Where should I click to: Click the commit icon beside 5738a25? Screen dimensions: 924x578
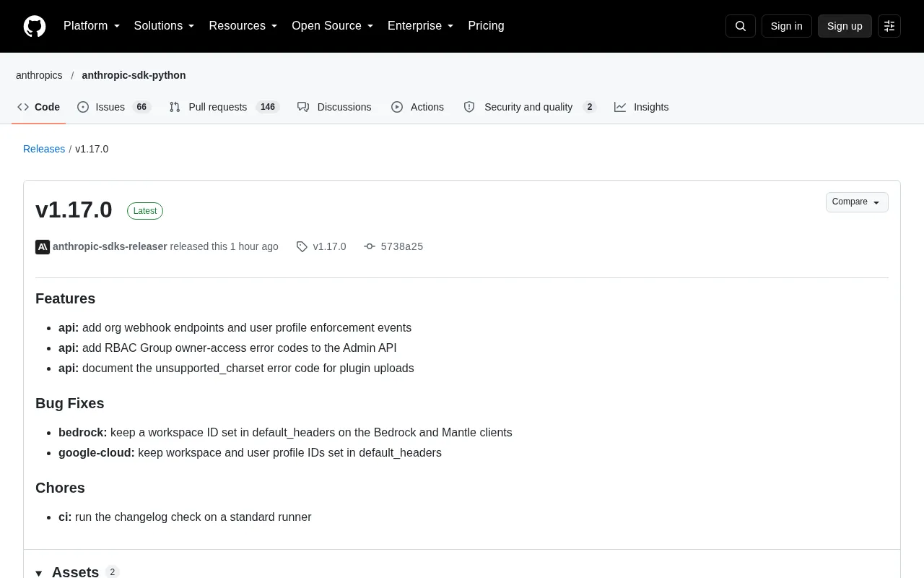click(370, 246)
